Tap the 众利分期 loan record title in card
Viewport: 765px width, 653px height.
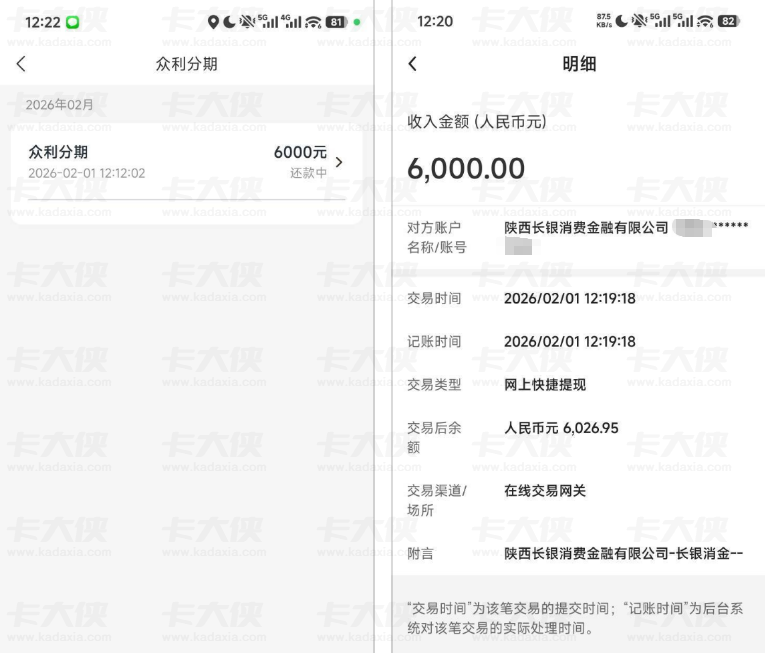(58, 152)
